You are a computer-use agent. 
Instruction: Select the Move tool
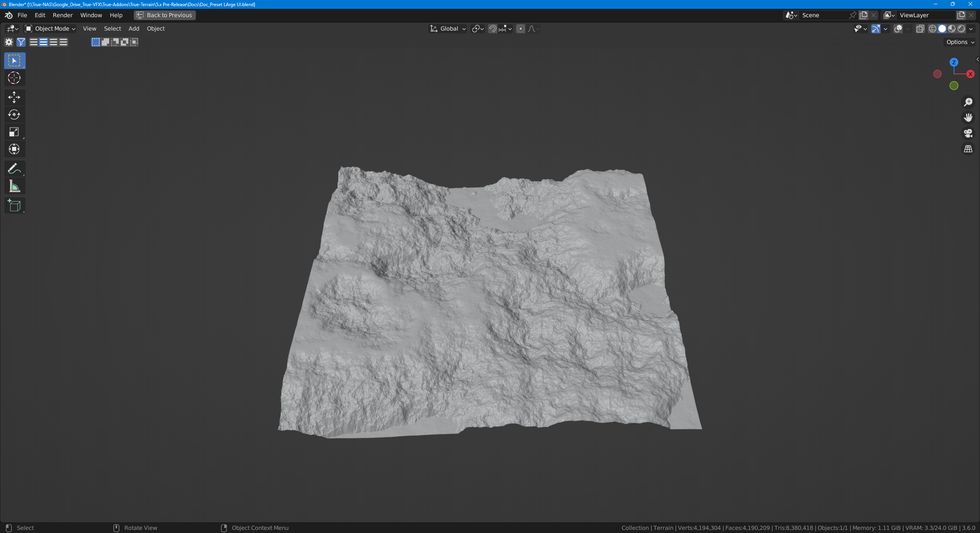coord(14,97)
